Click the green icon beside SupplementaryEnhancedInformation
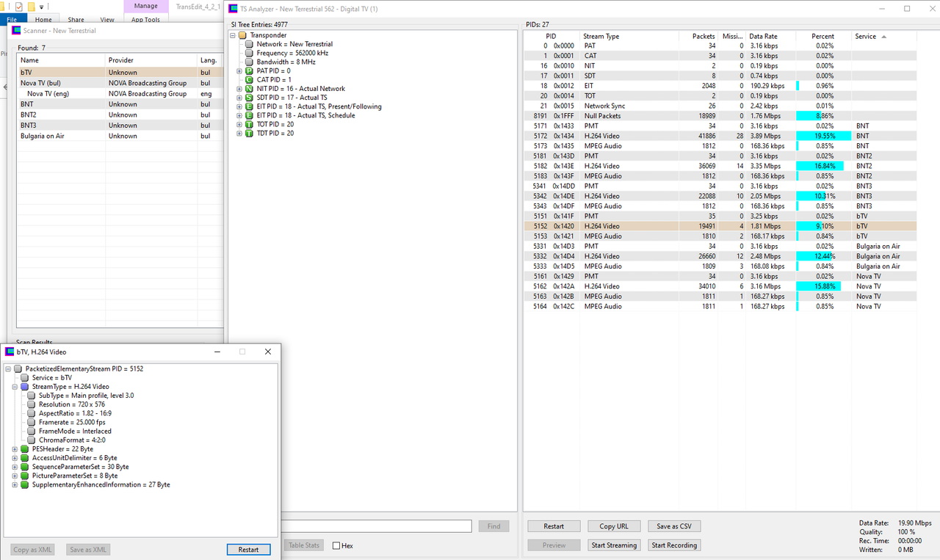This screenshot has height=560, width=940. 25,484
